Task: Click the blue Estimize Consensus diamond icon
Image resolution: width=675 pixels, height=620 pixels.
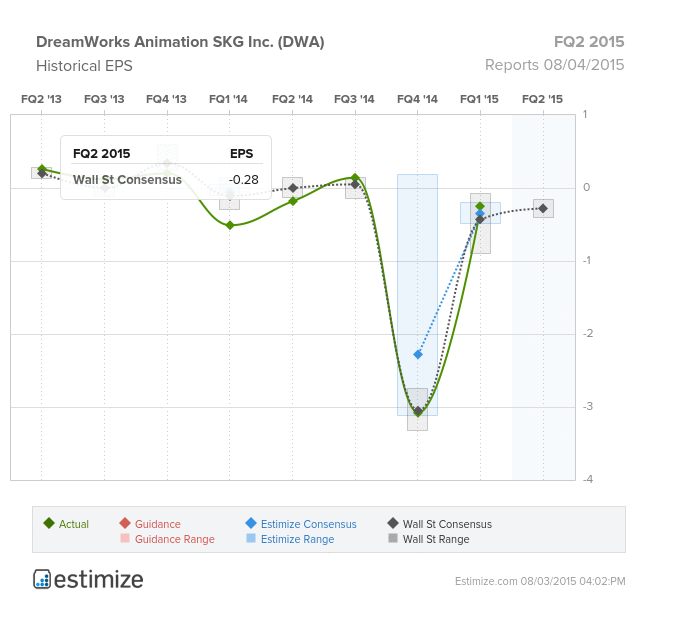Action: click(251, 523)
